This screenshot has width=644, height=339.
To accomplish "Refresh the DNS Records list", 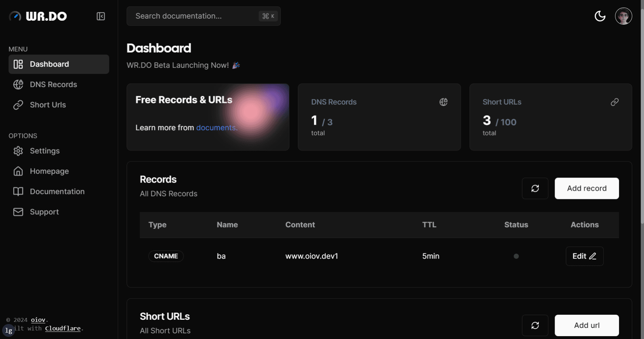I will (x=535, y=188).
